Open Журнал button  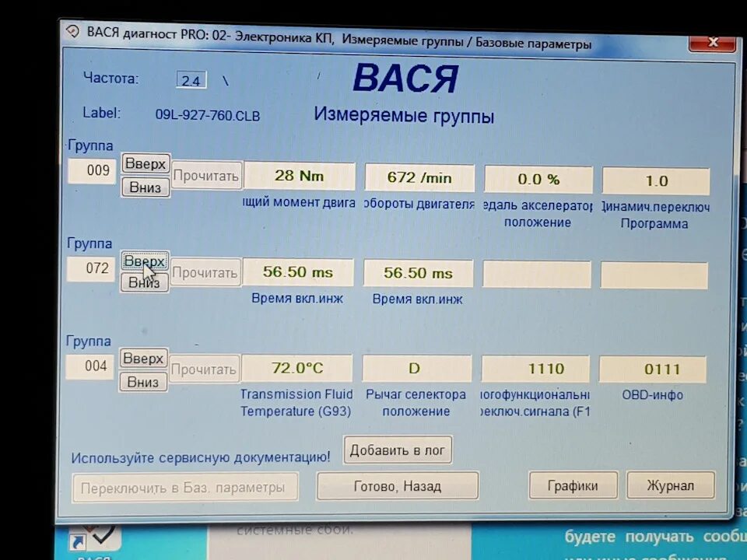pos(671,485)
